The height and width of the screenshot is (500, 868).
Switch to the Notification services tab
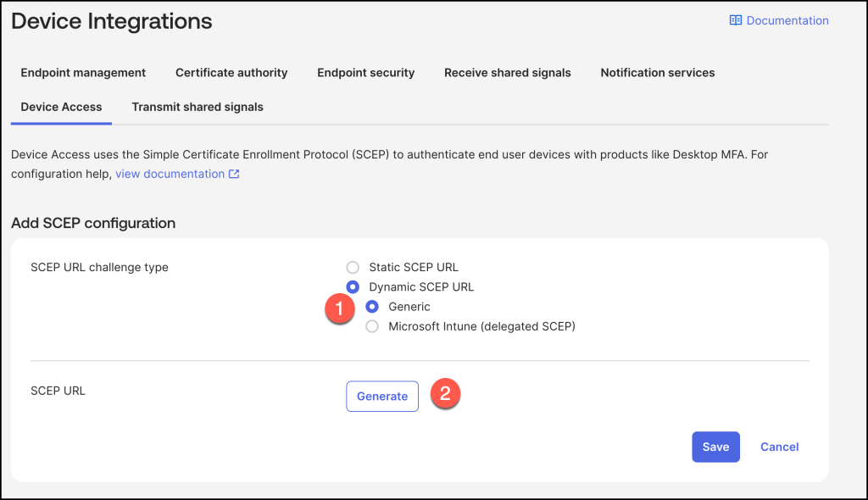pos(657,73)
